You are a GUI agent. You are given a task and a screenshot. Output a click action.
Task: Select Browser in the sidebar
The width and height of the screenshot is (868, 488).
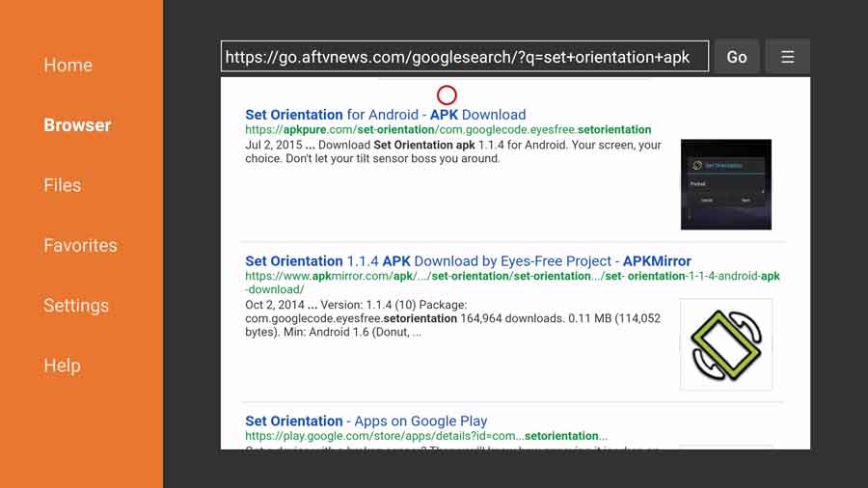click(x=77, y=125)
